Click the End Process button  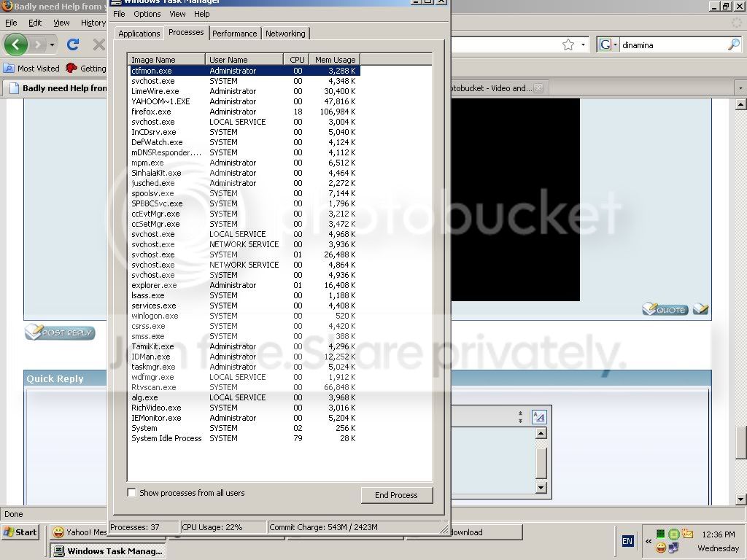click(x=396, y=495)
